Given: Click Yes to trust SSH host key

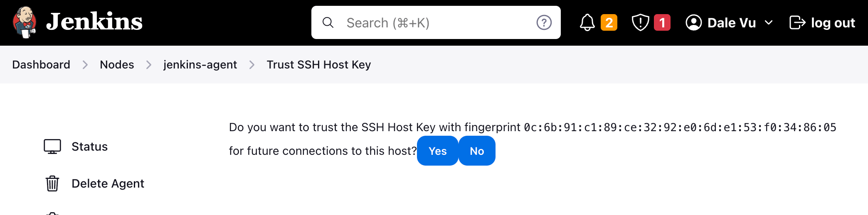Looking at the screenshot, I should click(x=437, y=151).
